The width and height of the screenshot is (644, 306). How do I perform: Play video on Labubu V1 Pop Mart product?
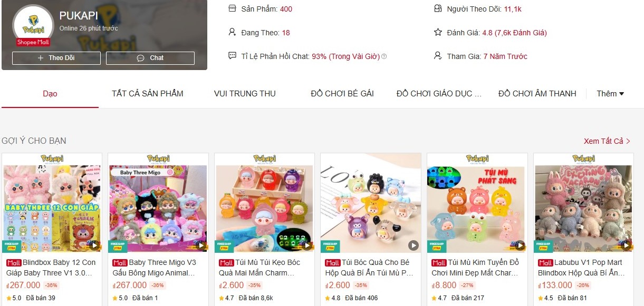coord(627,245)
